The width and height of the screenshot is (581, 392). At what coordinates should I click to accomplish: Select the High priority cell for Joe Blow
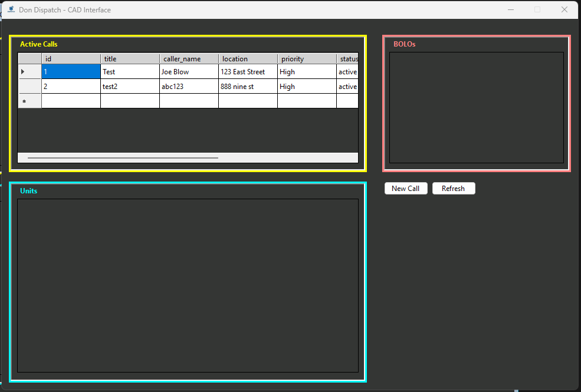pos(307,71)
